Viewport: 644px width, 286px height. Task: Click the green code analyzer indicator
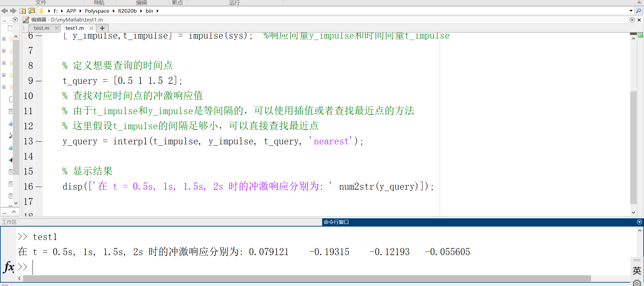click(640, 35)
